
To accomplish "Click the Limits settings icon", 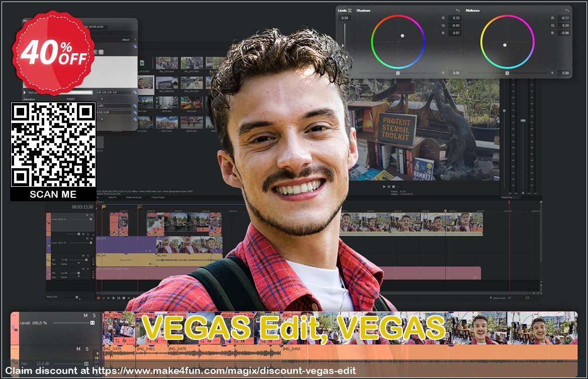I will (349, 11).
